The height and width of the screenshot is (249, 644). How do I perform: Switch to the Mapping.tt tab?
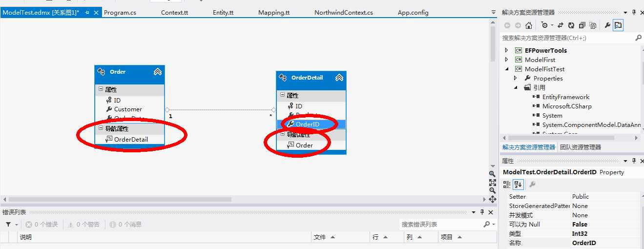274,13
